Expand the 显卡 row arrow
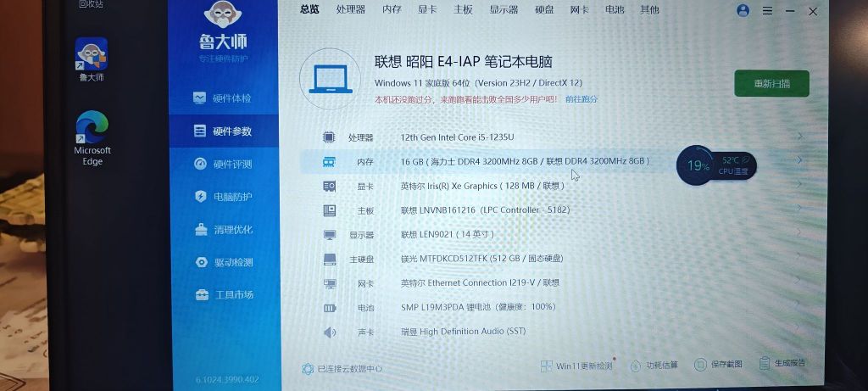The height and width of the screenshot is (391, 868). 800,183
